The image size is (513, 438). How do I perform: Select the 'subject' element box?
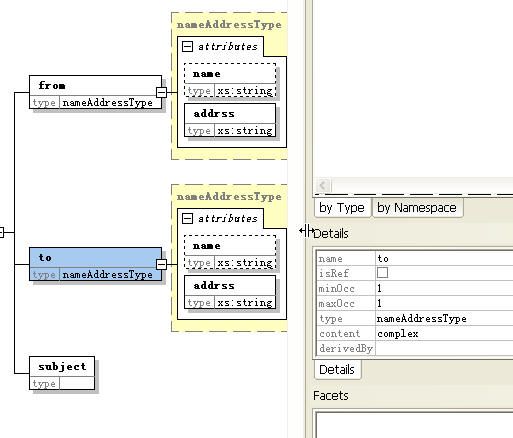pos(62,373)
